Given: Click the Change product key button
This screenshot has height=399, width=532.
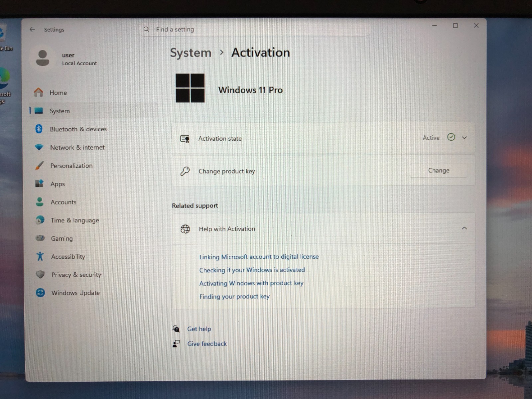Looking at the screenshot, I should coord(439,170).
